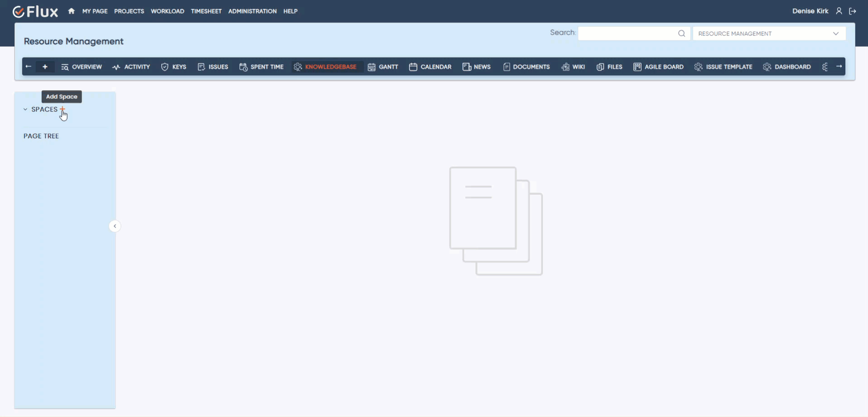Click the Files icon on the toolbar
Viewport: 868px width, 417px height.
(600, 67)
